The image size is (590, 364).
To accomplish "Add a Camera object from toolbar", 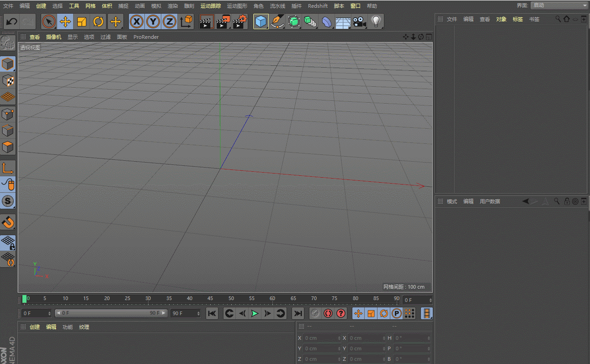I will click(x=360, y=21).
